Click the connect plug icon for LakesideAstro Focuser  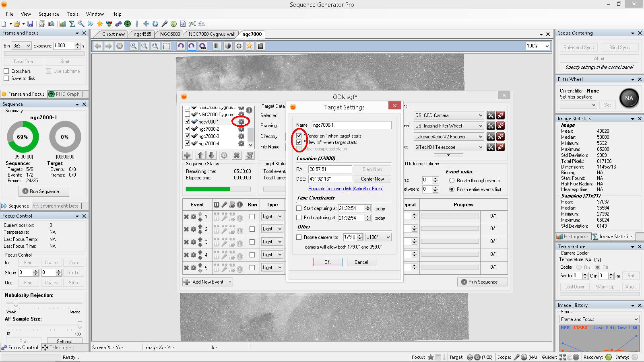[x=501, y=137]
